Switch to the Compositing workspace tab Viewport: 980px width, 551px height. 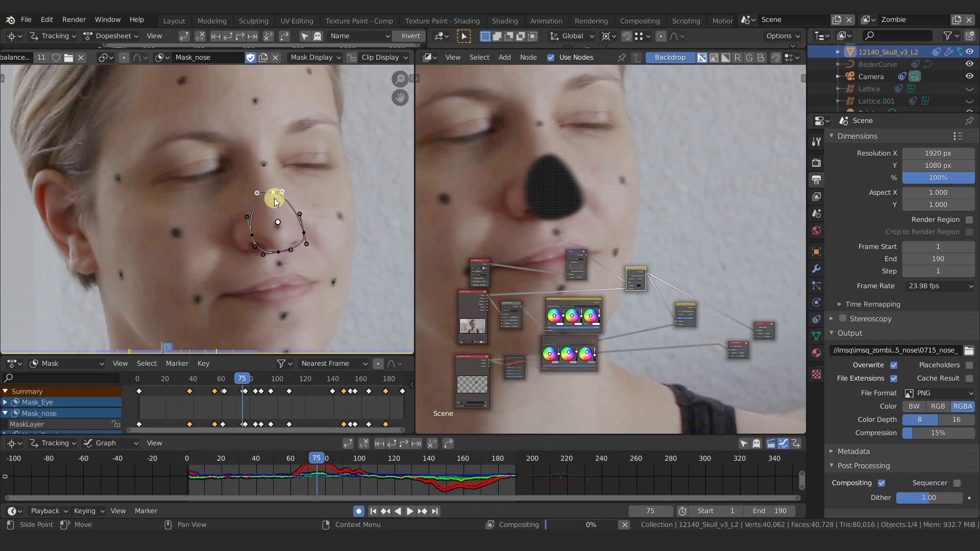point(640,21)
